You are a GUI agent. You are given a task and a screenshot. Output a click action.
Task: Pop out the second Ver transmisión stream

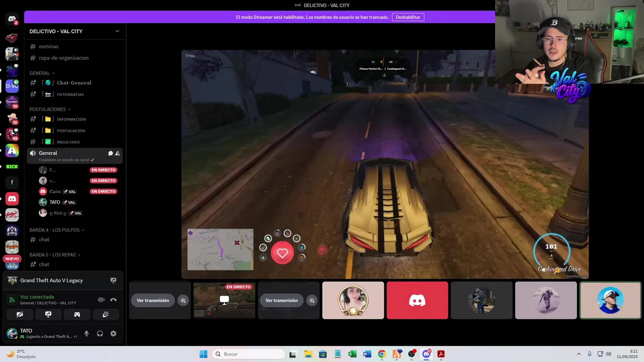312,300
